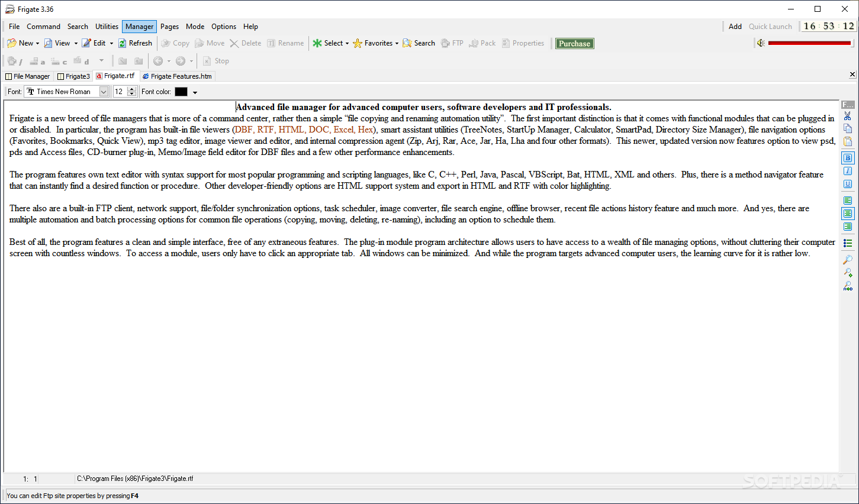The image size is (859, 504).
Task: Toggle Italic formatting in right sidebar
Action: click(x=848, y=171)
